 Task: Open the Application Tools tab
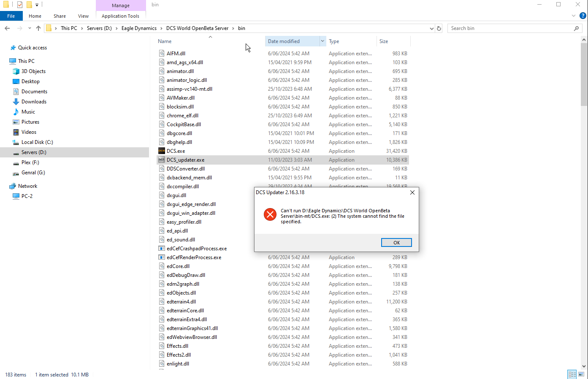(x=120, y=16)
